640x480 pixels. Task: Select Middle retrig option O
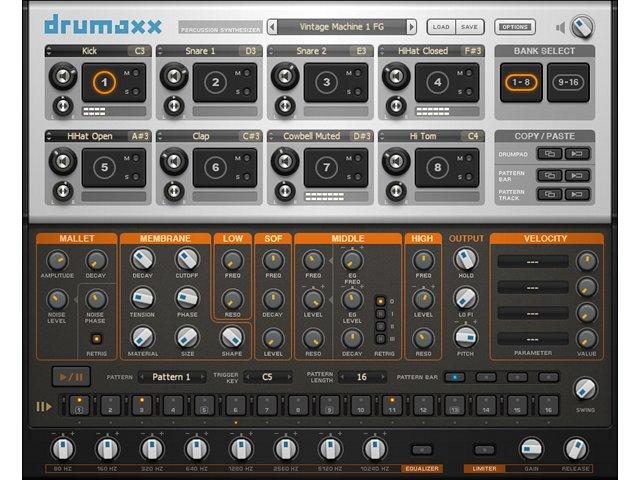380,301
